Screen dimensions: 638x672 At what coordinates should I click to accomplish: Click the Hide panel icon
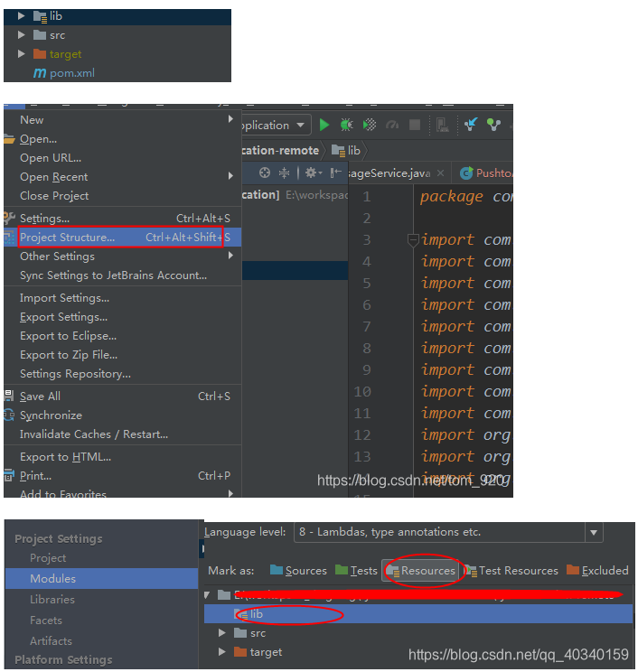click(335, 173)
